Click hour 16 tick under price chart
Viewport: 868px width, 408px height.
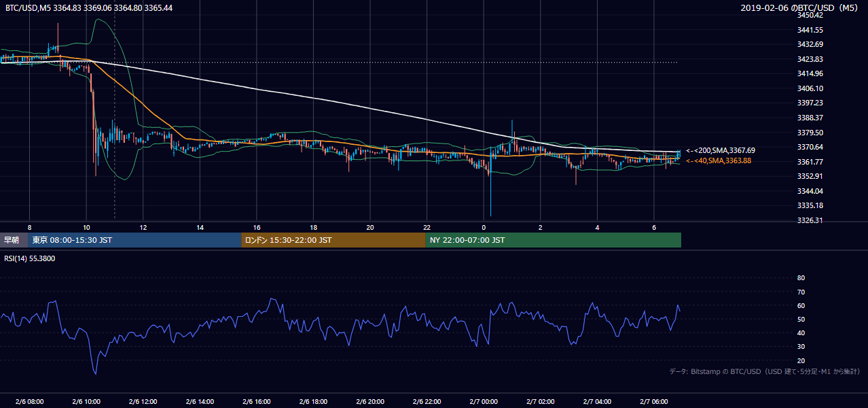coord(257,226)
